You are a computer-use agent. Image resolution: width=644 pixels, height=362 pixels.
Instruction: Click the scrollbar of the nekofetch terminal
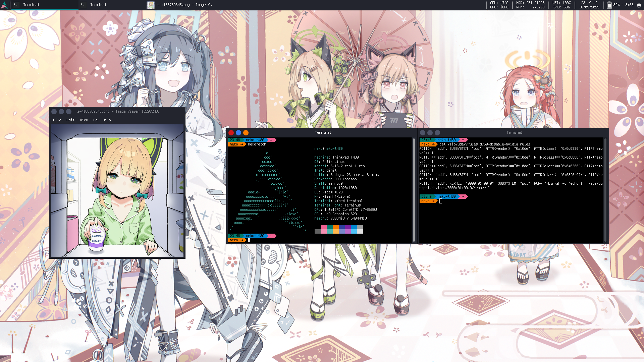click(x=414, y=190)
